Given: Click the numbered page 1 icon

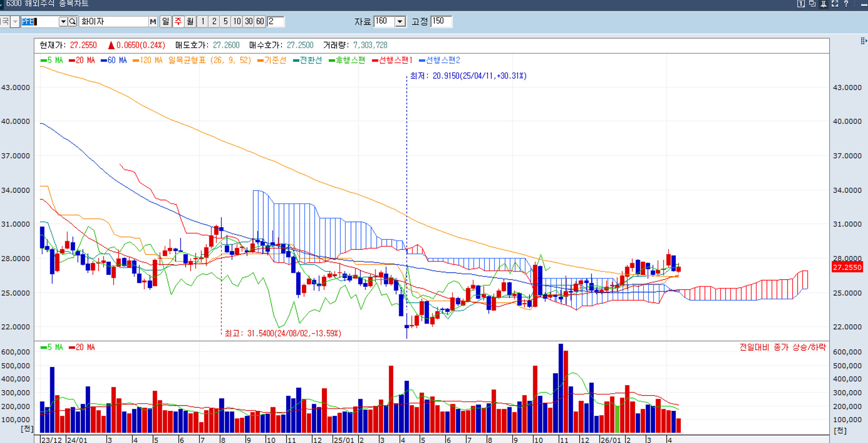Looking at the screenshot, I should click(801, 4).
